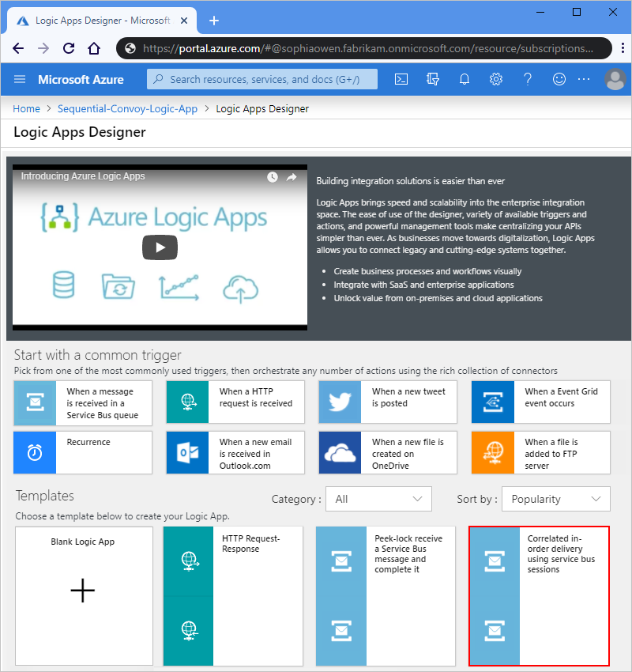632x672 pixels.
Task: Open the user account avatar
Action: point(615,79)
